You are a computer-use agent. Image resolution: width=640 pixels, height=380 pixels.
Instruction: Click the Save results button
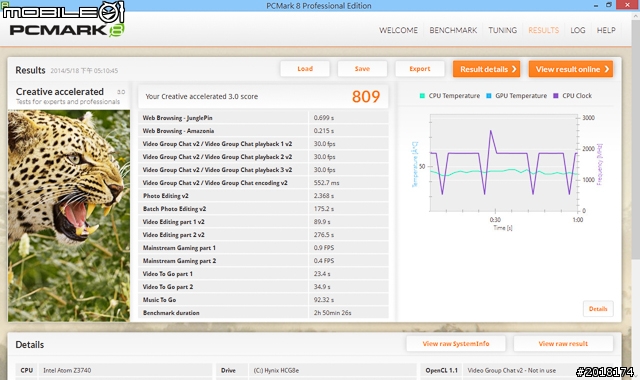coord(362,69)
